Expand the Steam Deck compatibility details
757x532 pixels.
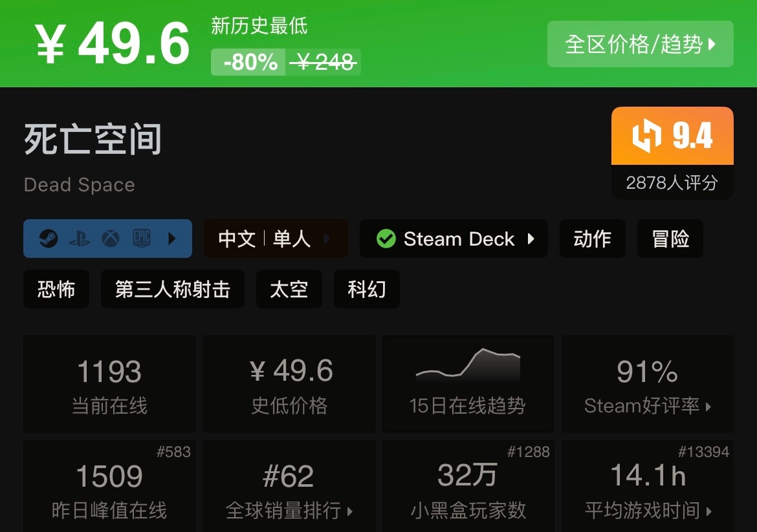[531, 239]
